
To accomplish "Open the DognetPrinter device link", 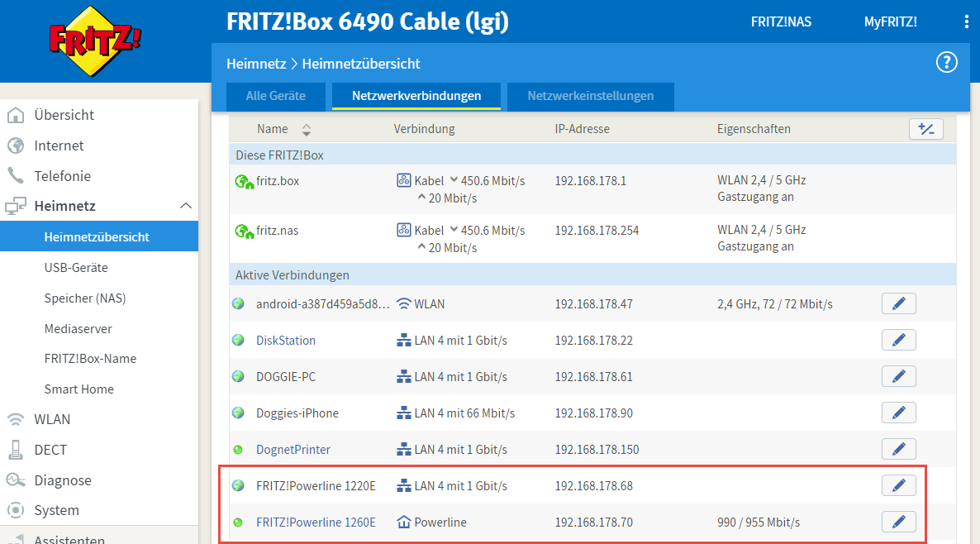I will [x=293, y=450].
